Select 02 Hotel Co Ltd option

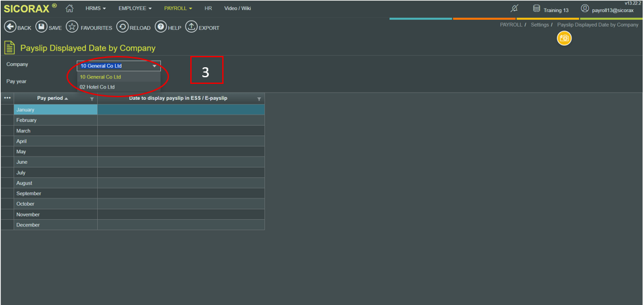coord(97,87)
